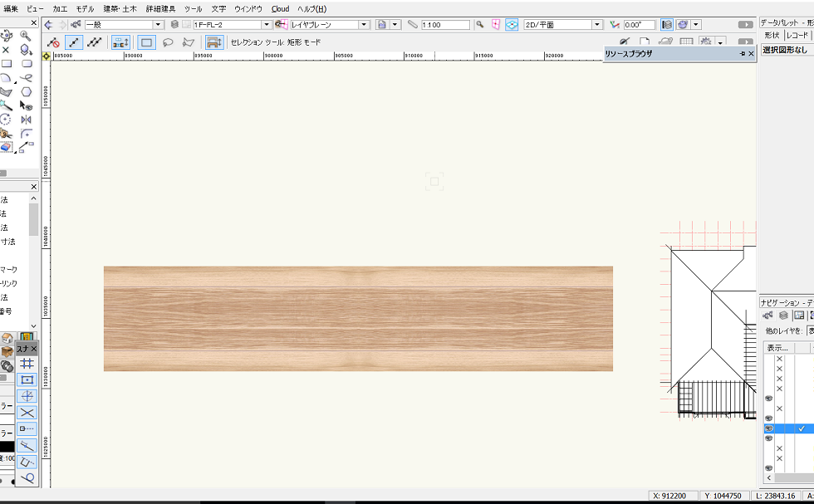Open the Cloud menu
Screen dimensions: 814x504
(x=281, y=9)
